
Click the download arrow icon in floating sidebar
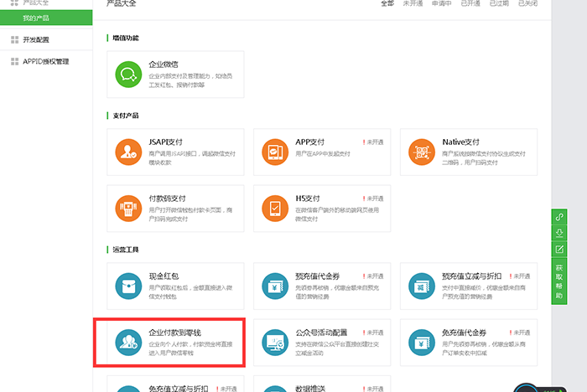tap(559, 233)
